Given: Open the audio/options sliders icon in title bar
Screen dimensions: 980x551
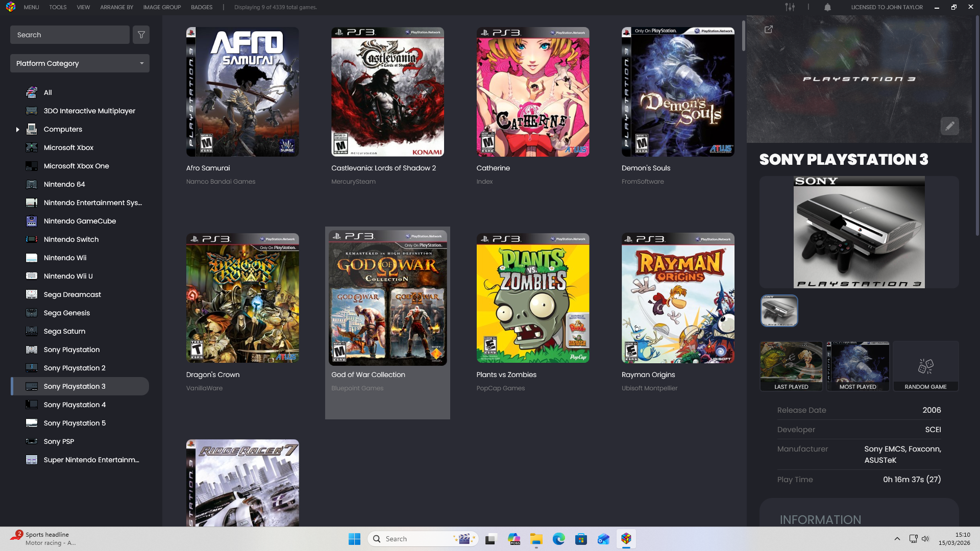Looking at the screenshot, I should [790, 7].
